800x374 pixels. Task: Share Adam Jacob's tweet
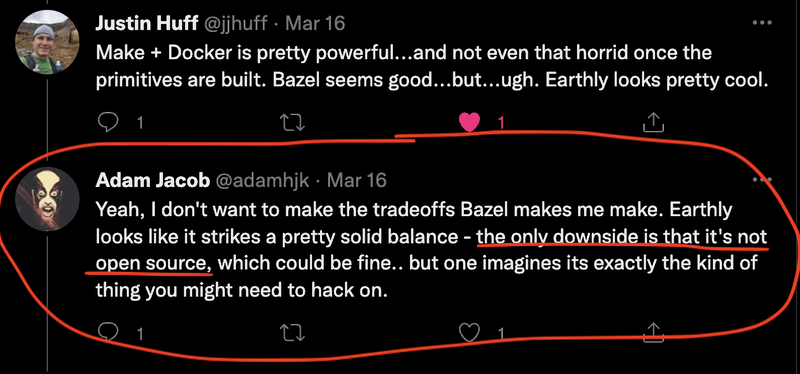click(x=654, y=332)
